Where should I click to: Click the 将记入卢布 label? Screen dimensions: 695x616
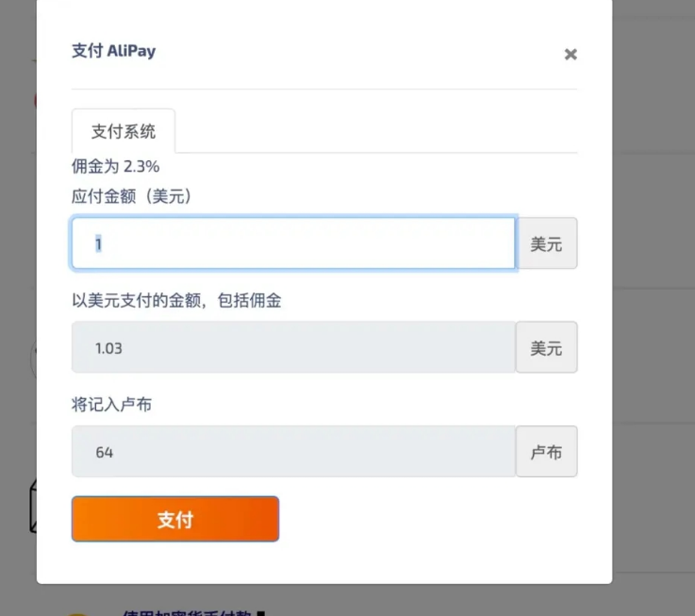click(111, 405)
